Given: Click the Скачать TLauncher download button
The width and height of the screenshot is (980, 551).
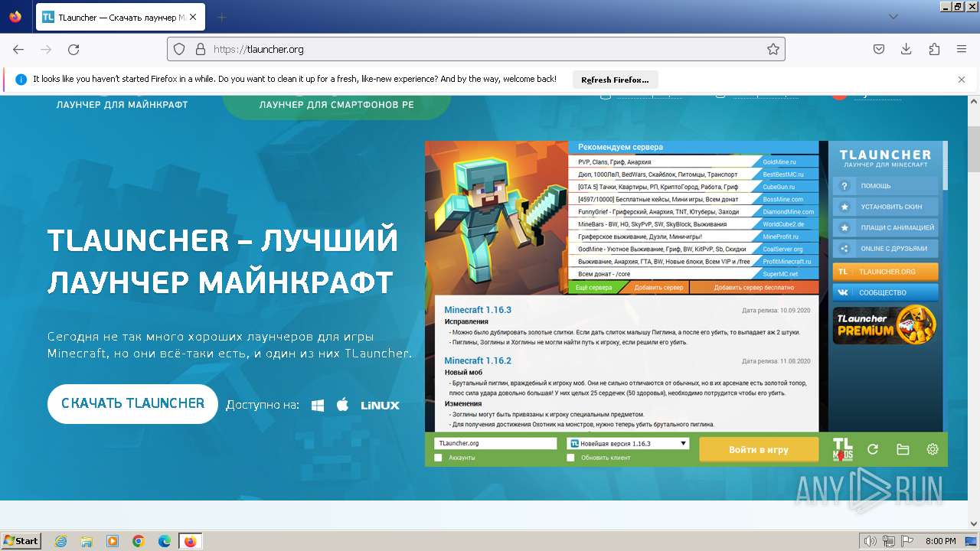Looking at the screenshot, I should pyautogui.click(x=132, y=403).
